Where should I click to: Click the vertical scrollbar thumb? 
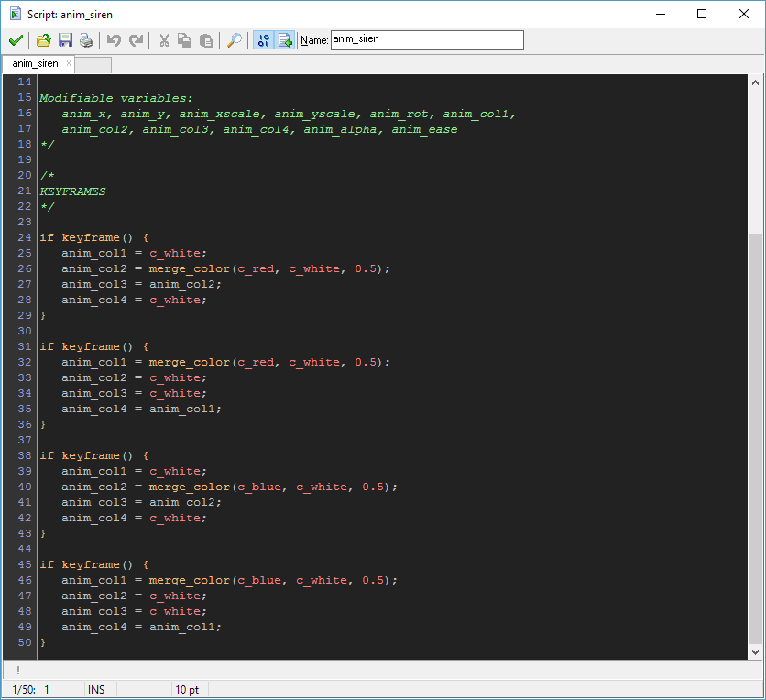[x=755, y=439]
